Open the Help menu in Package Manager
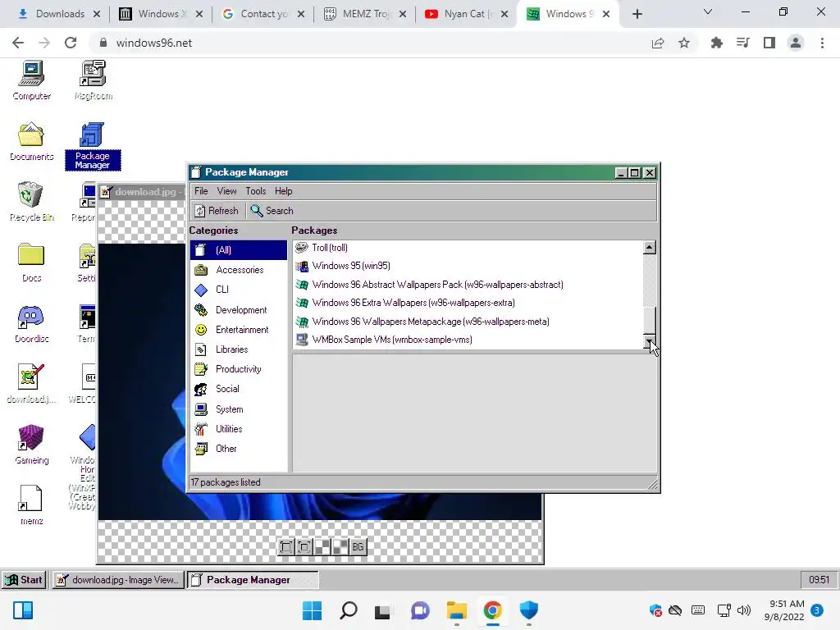Screen dimensions: 840x630 click(x=283, y=191)
